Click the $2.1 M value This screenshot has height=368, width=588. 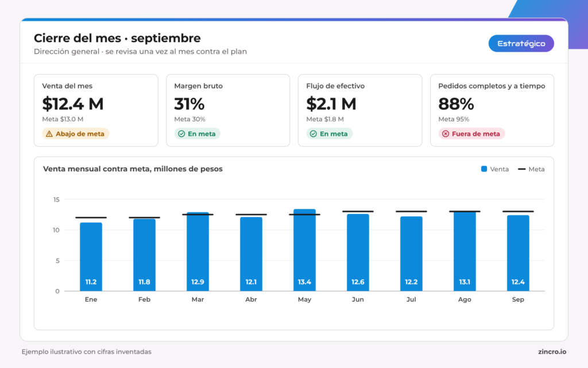(x=331, y=103)
